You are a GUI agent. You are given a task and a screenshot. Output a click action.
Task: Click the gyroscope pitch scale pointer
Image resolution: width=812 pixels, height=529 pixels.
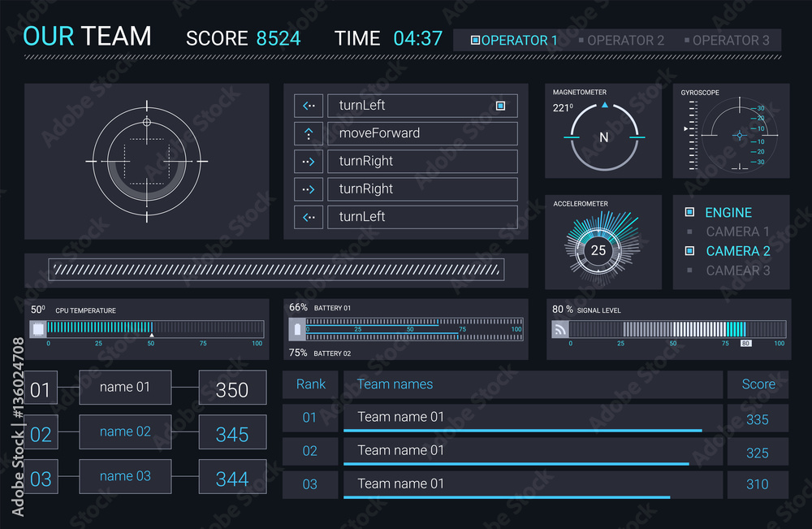click(685, 128)
